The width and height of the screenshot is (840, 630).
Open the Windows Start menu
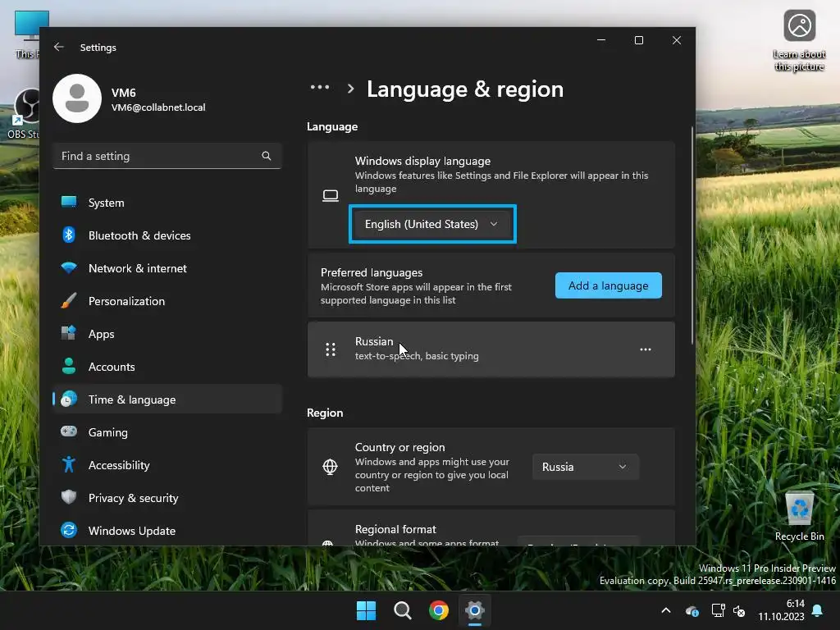(x=367, y=610)
